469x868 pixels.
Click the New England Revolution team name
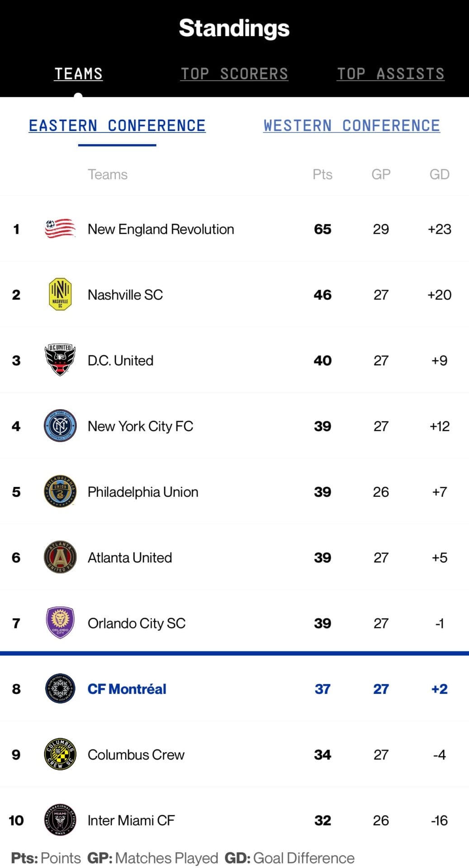tap(161, 229)
